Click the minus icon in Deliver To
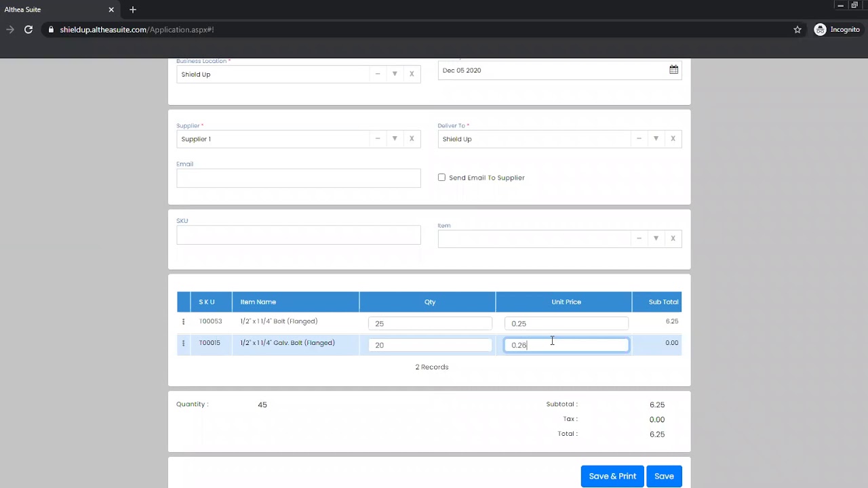 (x=639, y=138)
